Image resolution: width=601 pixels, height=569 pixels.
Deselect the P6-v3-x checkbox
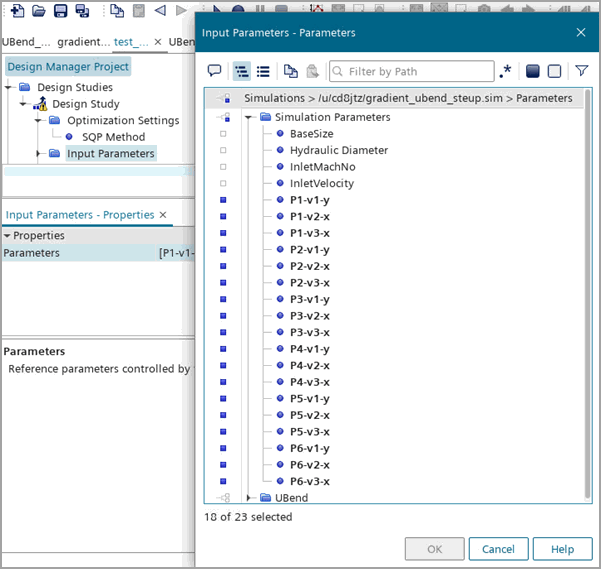tap(223, 481)
